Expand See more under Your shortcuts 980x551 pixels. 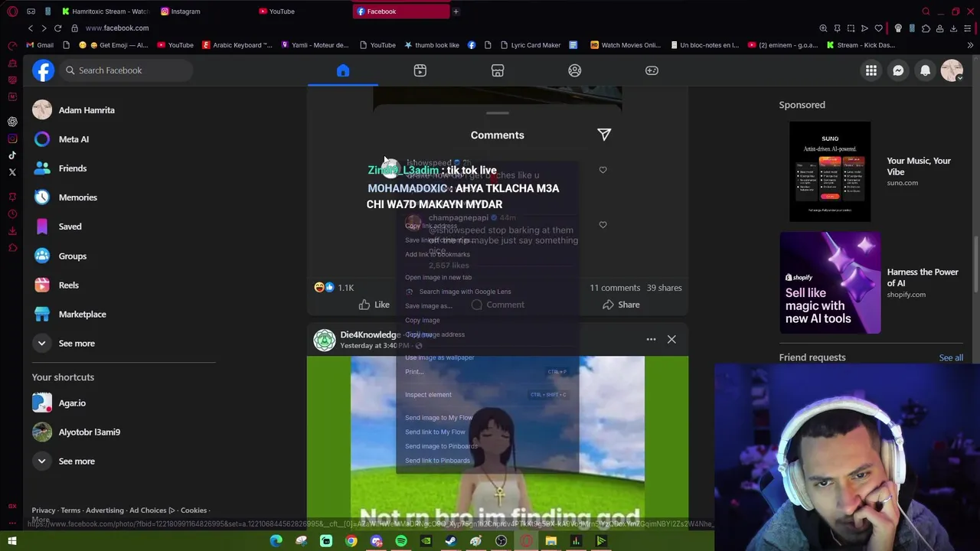[124, 461]
